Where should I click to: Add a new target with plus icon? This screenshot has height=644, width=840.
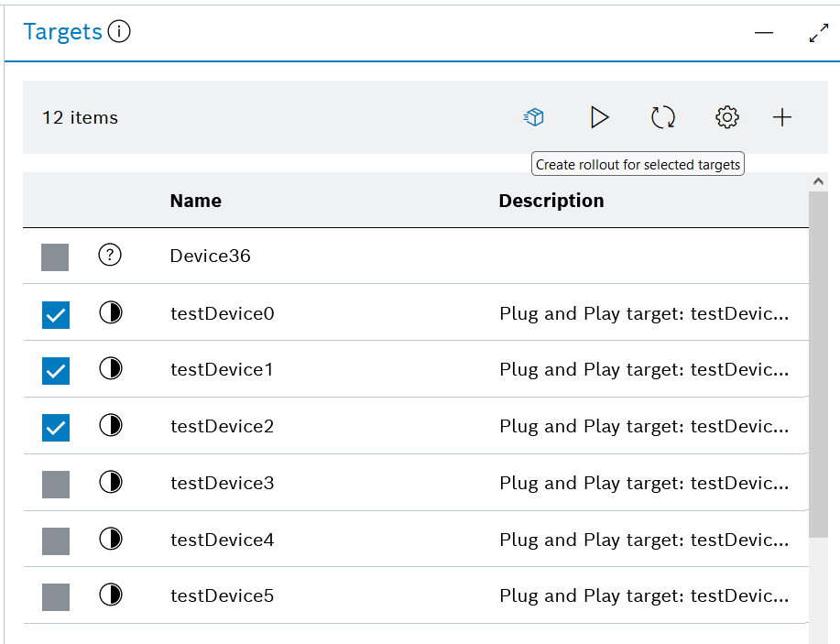click(782, 117)
